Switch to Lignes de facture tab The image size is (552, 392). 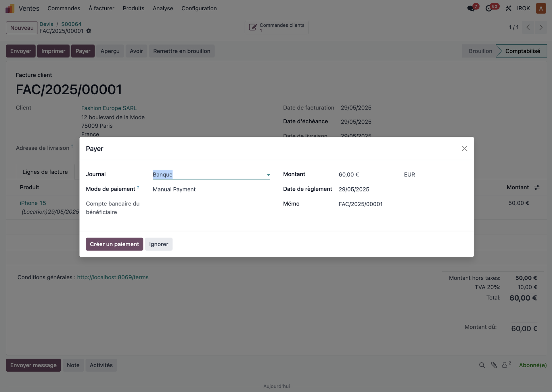(x=45, y=172)
